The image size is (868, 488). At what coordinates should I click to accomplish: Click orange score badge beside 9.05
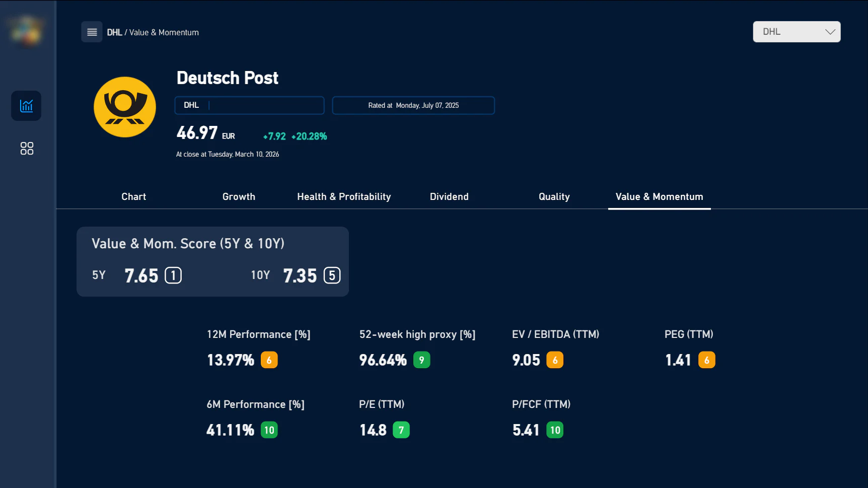click(555, 360)
